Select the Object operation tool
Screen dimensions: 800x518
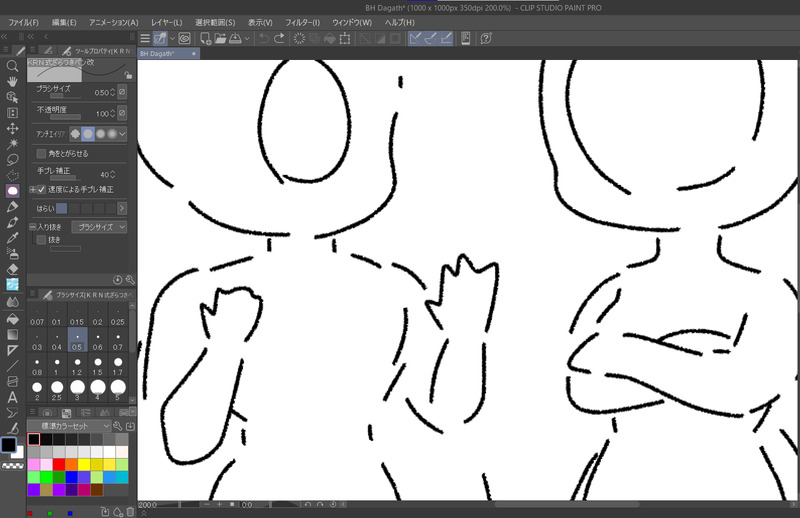[12, 97]
